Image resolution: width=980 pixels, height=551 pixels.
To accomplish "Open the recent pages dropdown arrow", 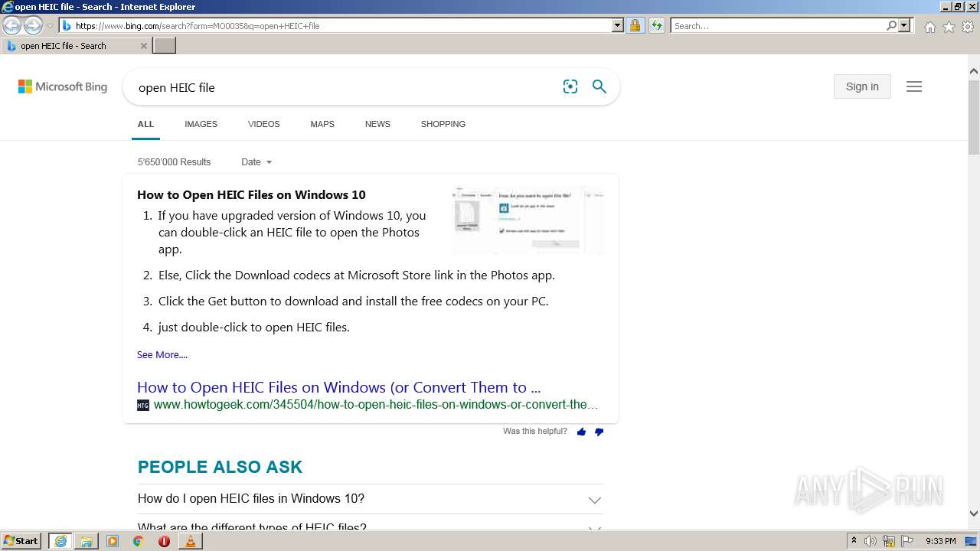I will [51, 26].
